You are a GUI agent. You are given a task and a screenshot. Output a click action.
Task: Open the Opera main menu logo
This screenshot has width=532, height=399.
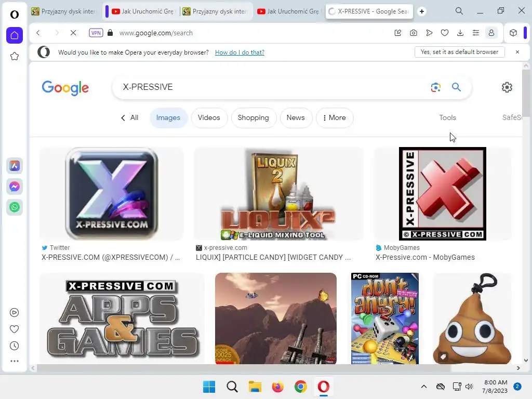point(14,14)
